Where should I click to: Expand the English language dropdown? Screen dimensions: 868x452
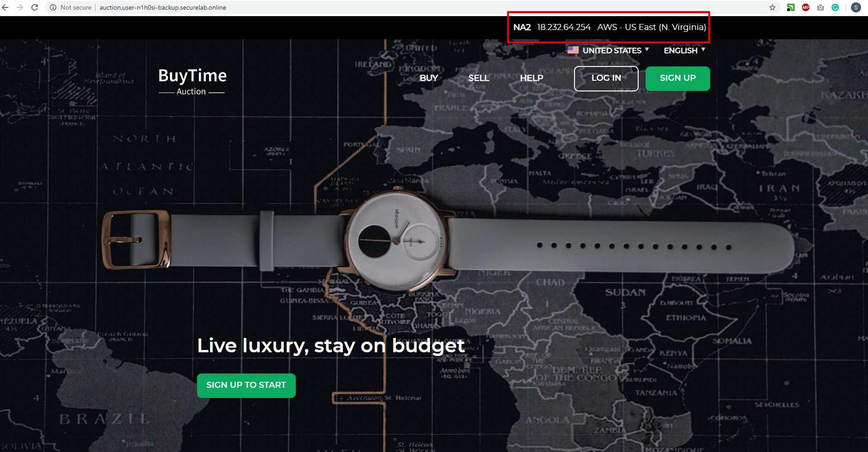(684, 50)
